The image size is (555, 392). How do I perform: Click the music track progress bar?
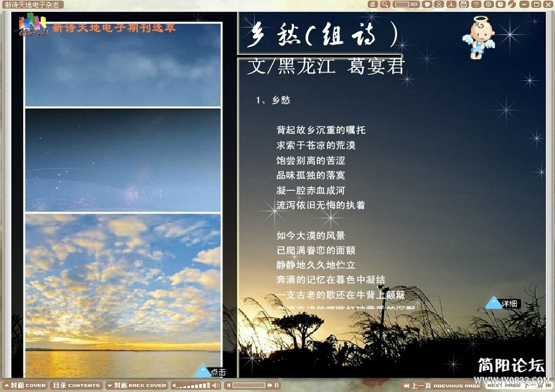tap(249, 385)
